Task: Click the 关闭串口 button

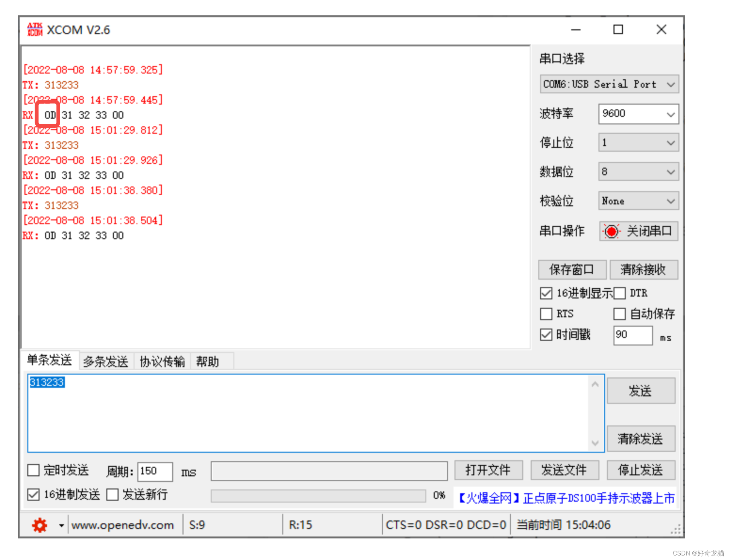Action: click(x=639, y=231)
